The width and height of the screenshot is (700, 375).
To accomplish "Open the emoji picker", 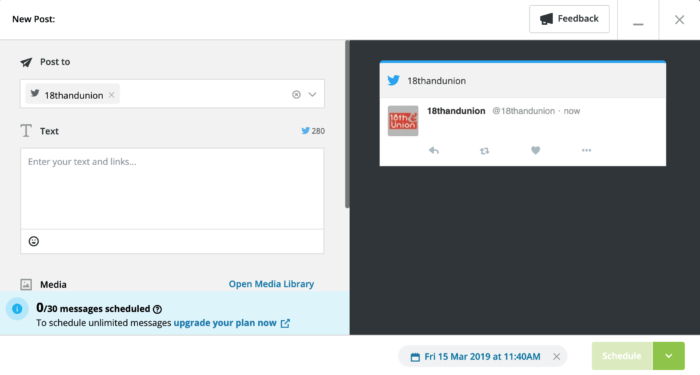I will (x=33, y=241).
